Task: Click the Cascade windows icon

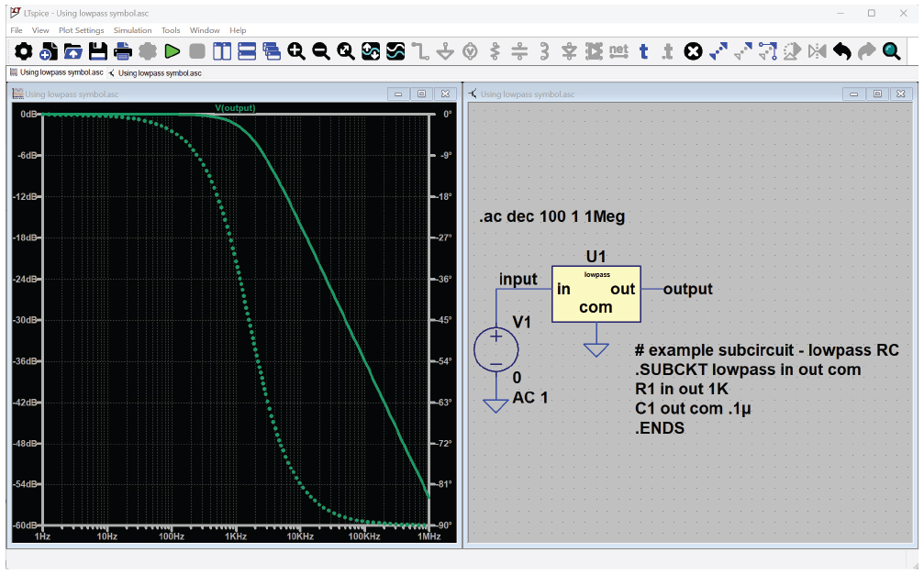Action: pos(272,51)
